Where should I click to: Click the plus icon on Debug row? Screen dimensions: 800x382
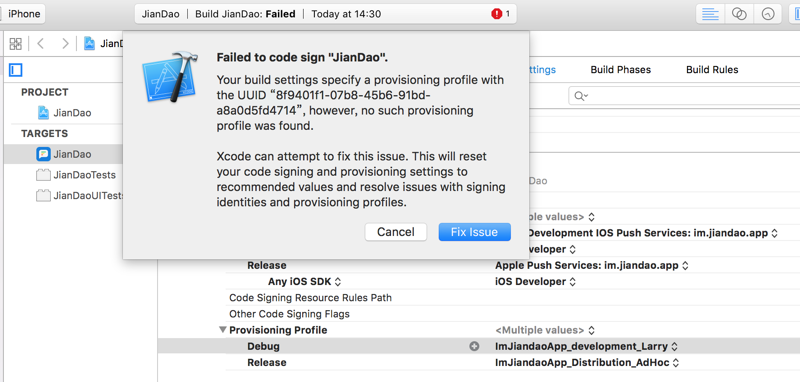[x=474, y=346]
